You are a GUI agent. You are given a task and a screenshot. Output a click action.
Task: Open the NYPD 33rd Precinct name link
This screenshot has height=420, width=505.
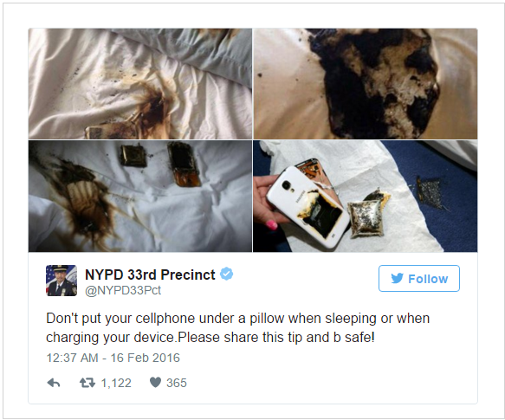point(150,275)
